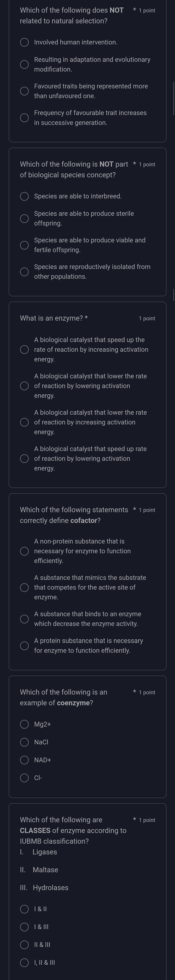Image resolution: width=175 pixels, height=980 pixels.
Task: Select the first enzyme definition option
Action: pos(24,350)
